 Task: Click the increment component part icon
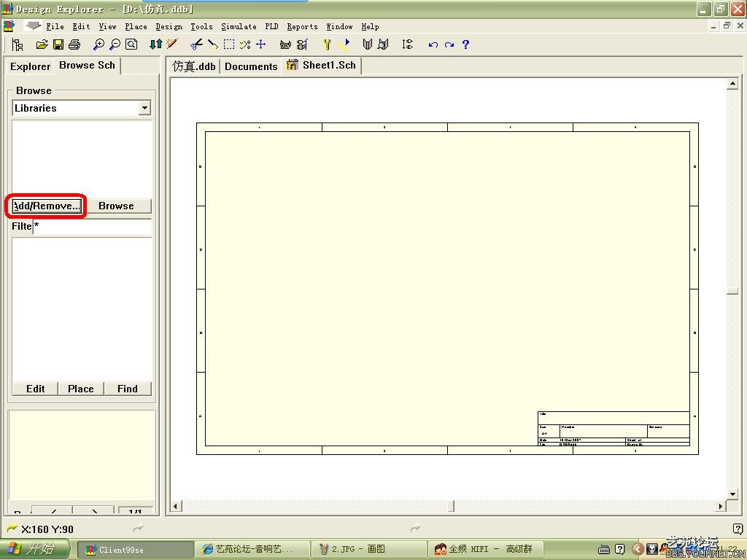[407, 44]
